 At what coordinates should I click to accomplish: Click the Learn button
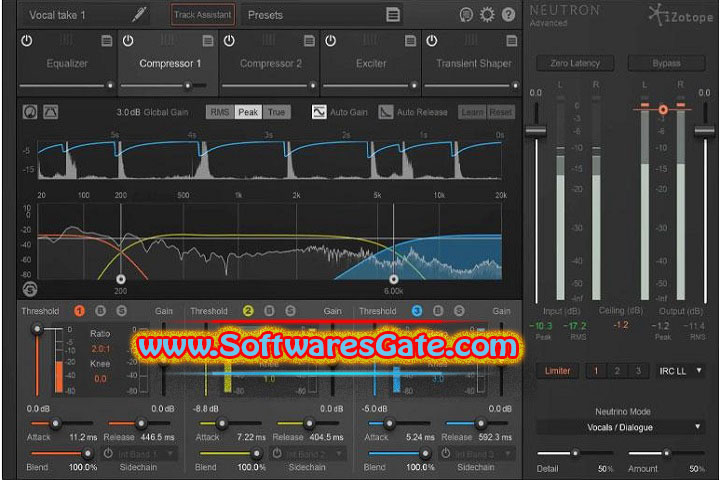[x=472, y=112]
